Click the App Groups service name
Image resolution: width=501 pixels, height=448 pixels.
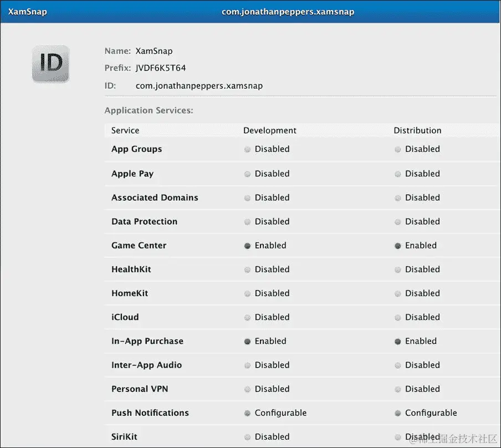click(x=137, y=149)
